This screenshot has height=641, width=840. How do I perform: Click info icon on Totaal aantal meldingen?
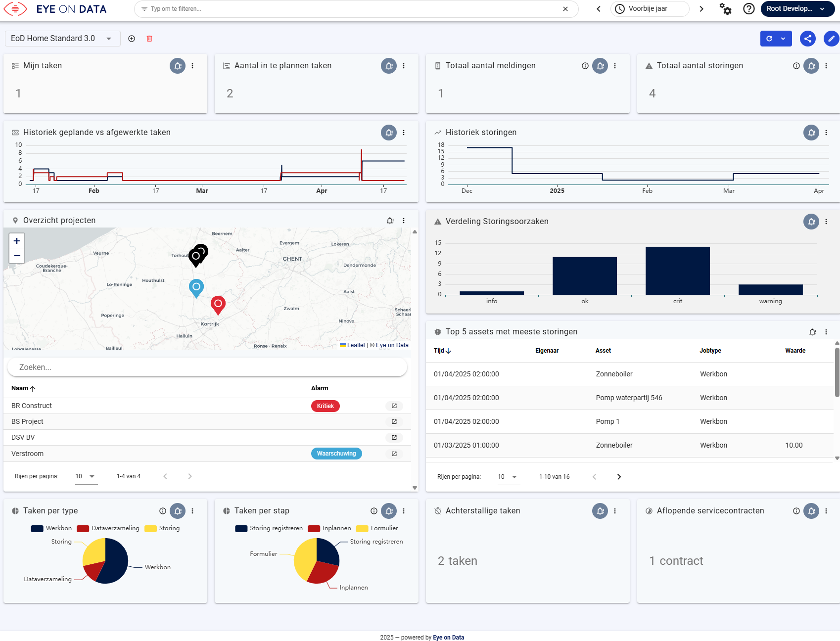[x=585, y=66]
